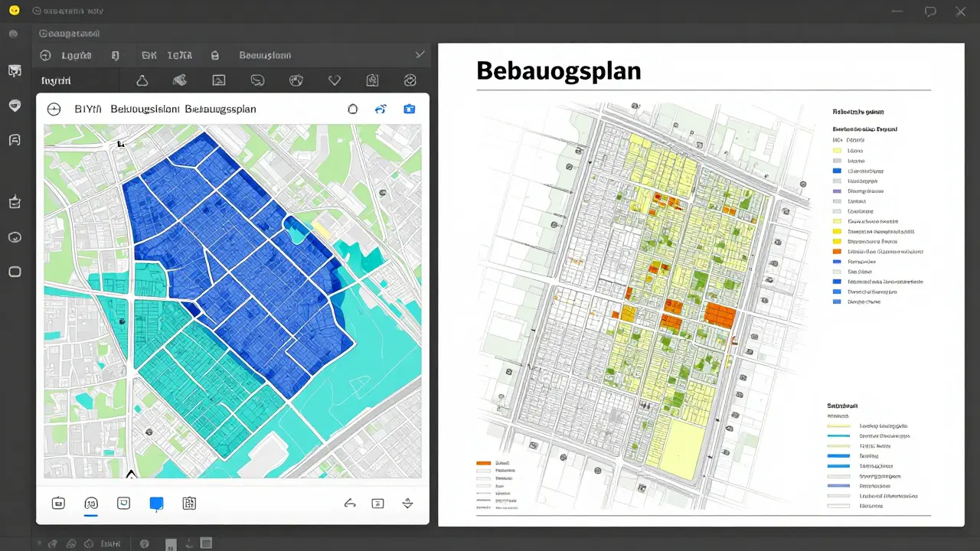Select the blue color swatch in the bottom toolbar
Viewport: 980px width, 551px height.
pyautogui.click(x=156, y=504)
